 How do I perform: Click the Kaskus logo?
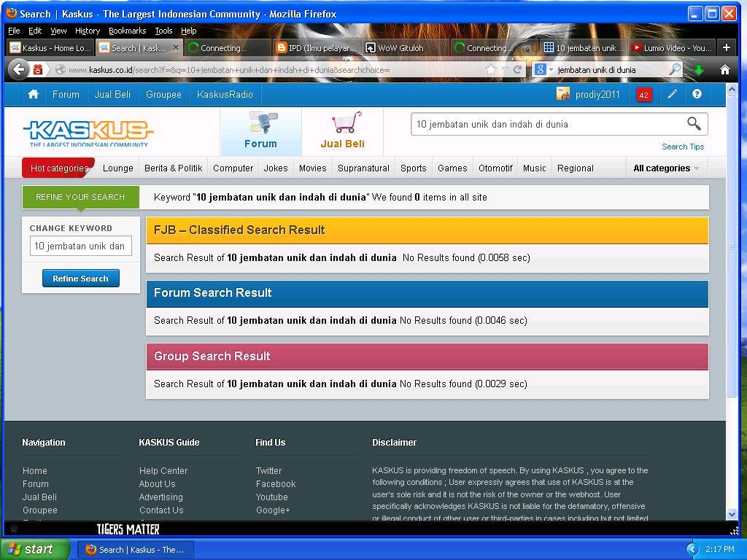pos(88,133)
